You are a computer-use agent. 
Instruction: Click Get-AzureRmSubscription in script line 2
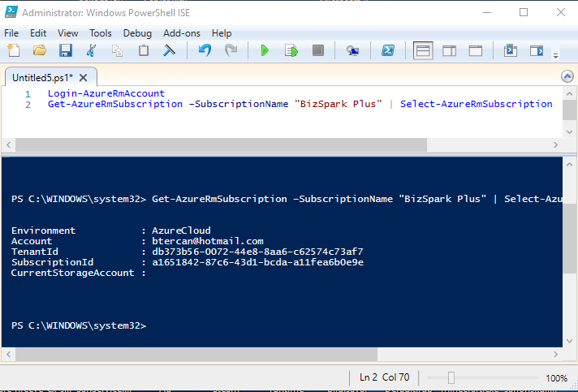point(115,104)
